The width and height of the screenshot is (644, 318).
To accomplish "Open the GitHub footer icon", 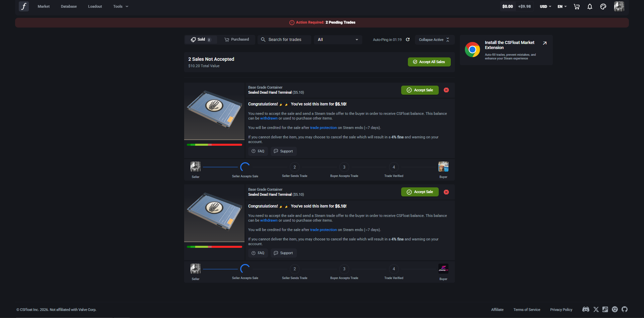I will 625,309.
